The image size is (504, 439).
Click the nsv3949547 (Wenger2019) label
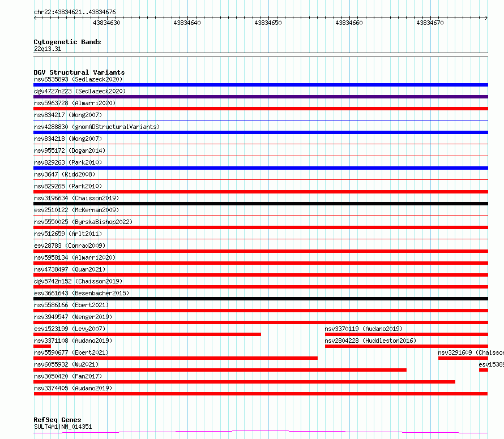73,317
